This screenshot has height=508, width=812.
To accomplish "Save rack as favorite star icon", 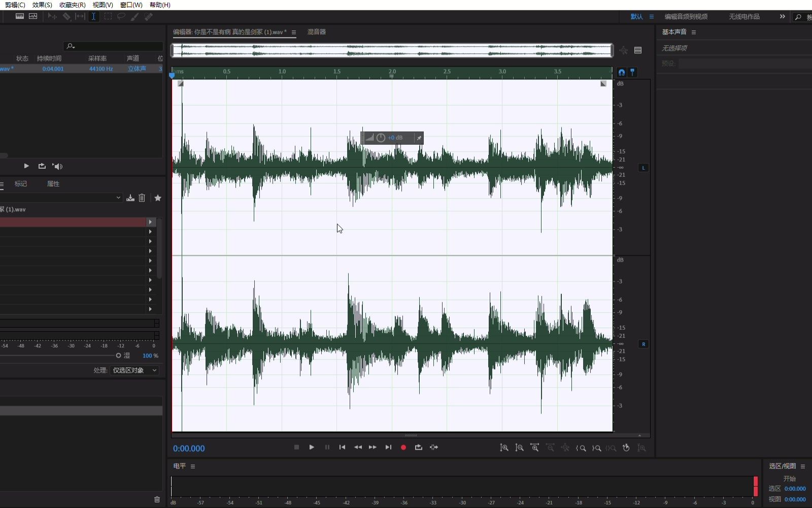I will [x=158, y=198].
